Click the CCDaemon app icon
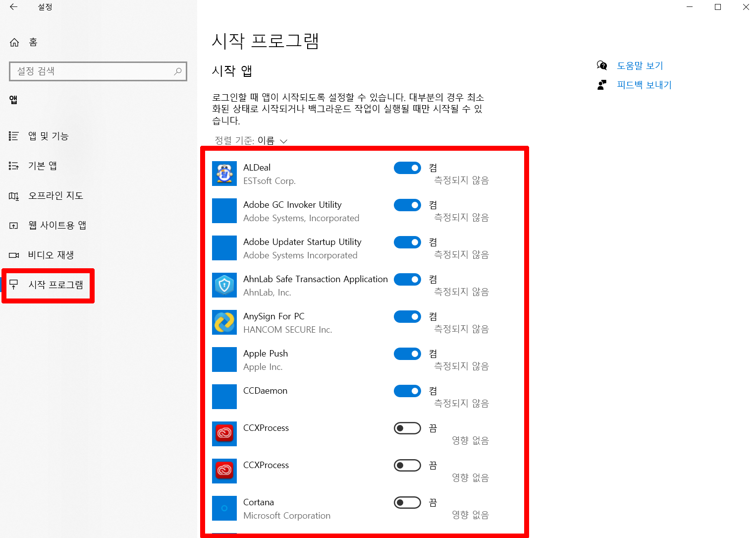The height and width of the screenshot is (538, 756). click(224, 397)
